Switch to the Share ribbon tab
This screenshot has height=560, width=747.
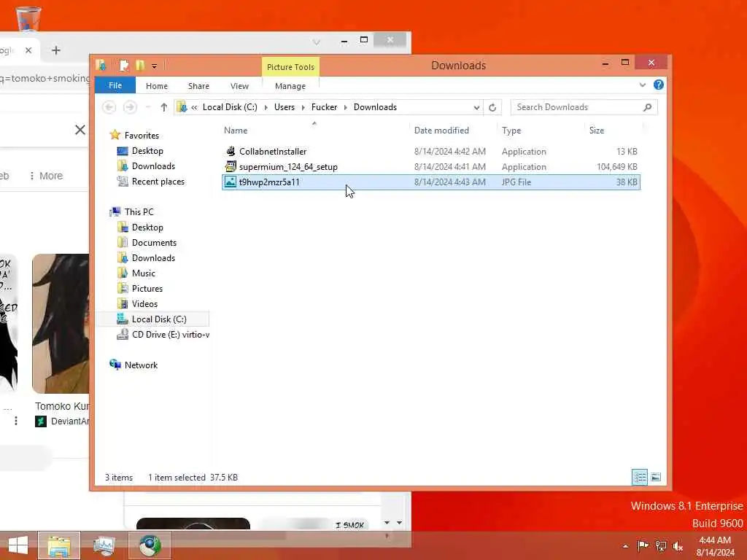pyautogui.click(x=198, y=86)
